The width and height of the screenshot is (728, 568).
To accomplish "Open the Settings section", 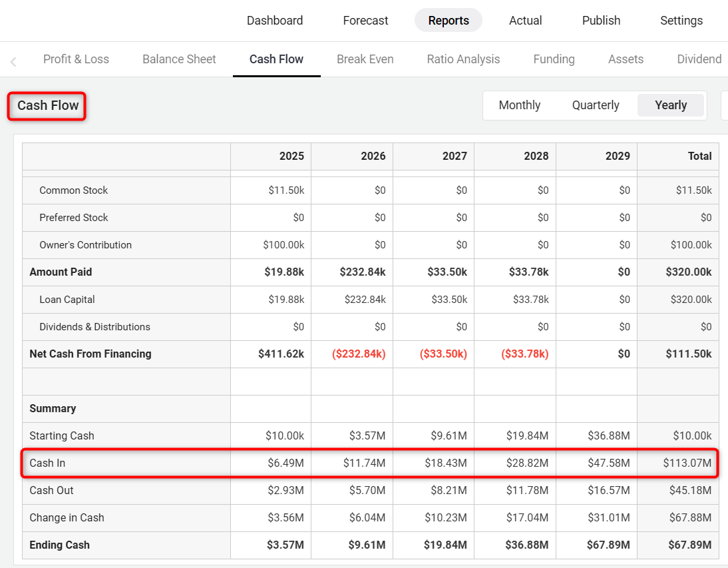I will pos(681,21).
